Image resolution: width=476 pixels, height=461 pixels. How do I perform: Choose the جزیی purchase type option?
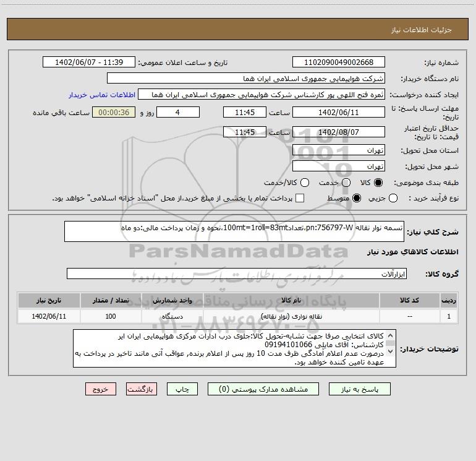pyautogui.click(x=393, y=198)
